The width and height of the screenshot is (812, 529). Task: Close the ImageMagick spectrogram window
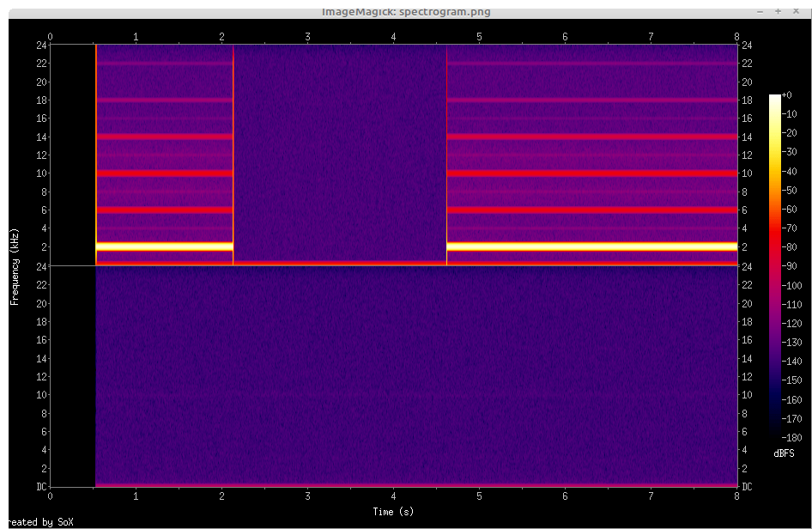coord(796,11)
